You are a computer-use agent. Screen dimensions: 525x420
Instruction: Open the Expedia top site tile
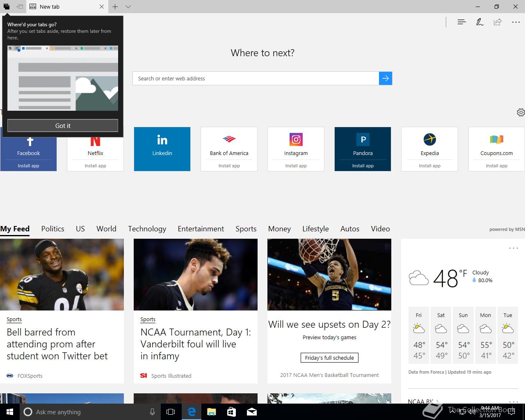(x=429, y=149)
